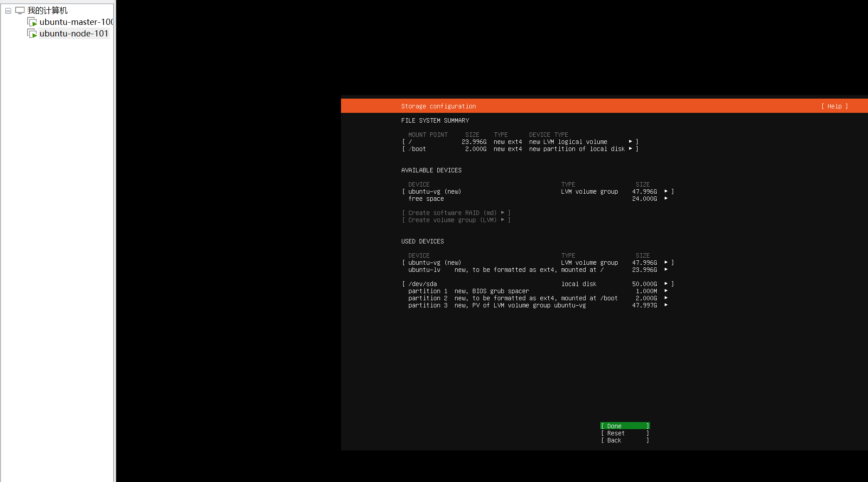Click the ubuntu-node-101 VM icon
Viewport: 868px width, 482px height.
[32, 33]
